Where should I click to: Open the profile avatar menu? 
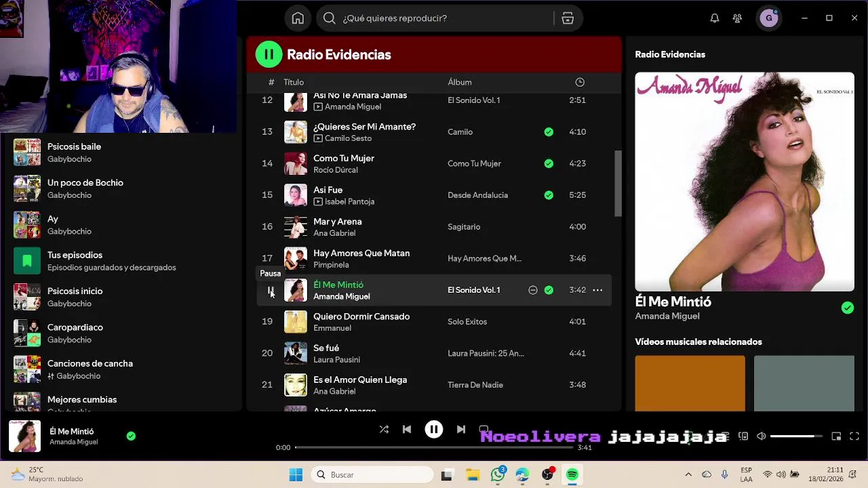(x=768, y=18)
